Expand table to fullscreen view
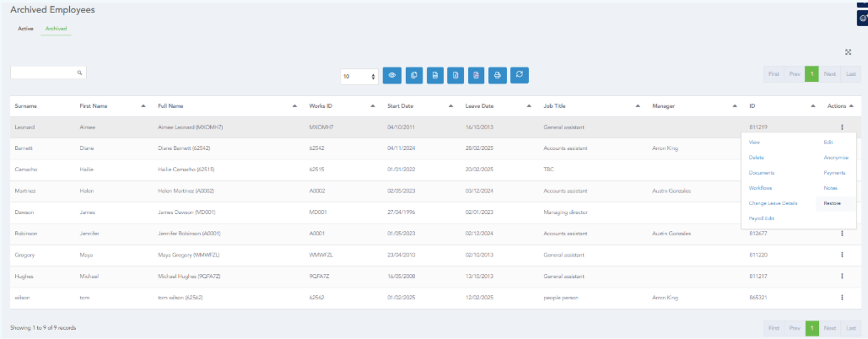Viewport: 868px width, 339px height. (x=848, y=52)
